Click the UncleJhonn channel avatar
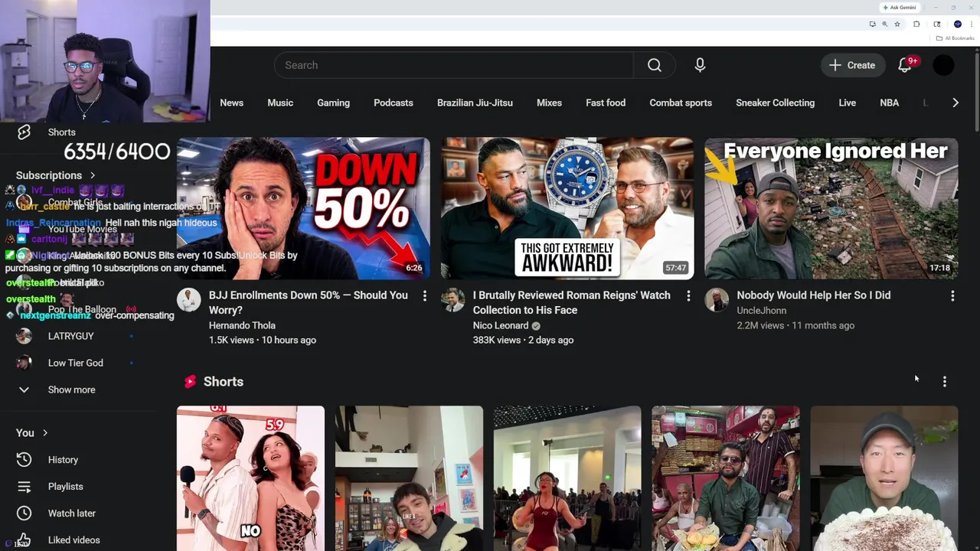 pos(717,300)
